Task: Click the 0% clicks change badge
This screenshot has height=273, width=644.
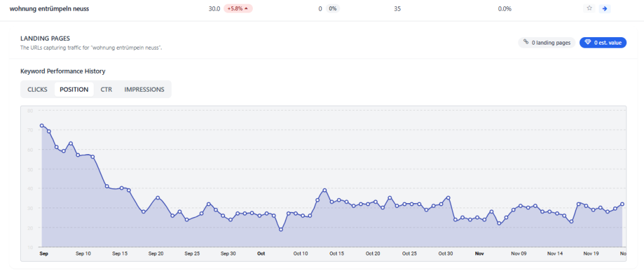Action: (x=333, y=9)
